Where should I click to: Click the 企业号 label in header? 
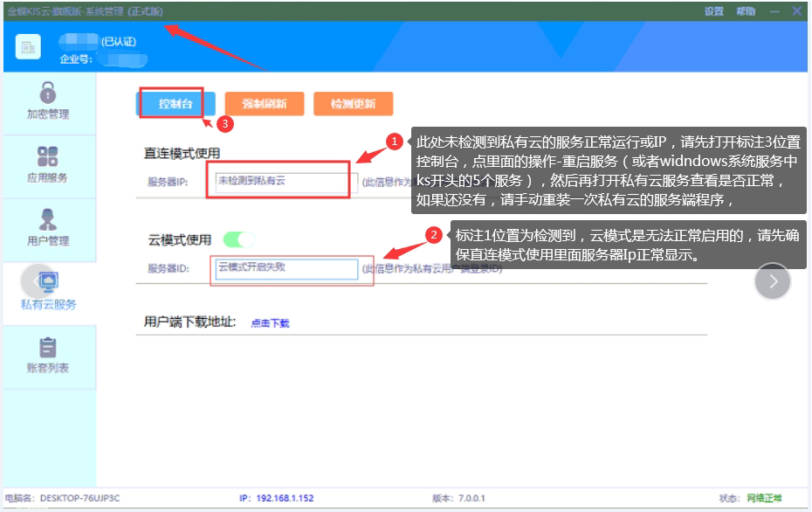pos(76,59)
